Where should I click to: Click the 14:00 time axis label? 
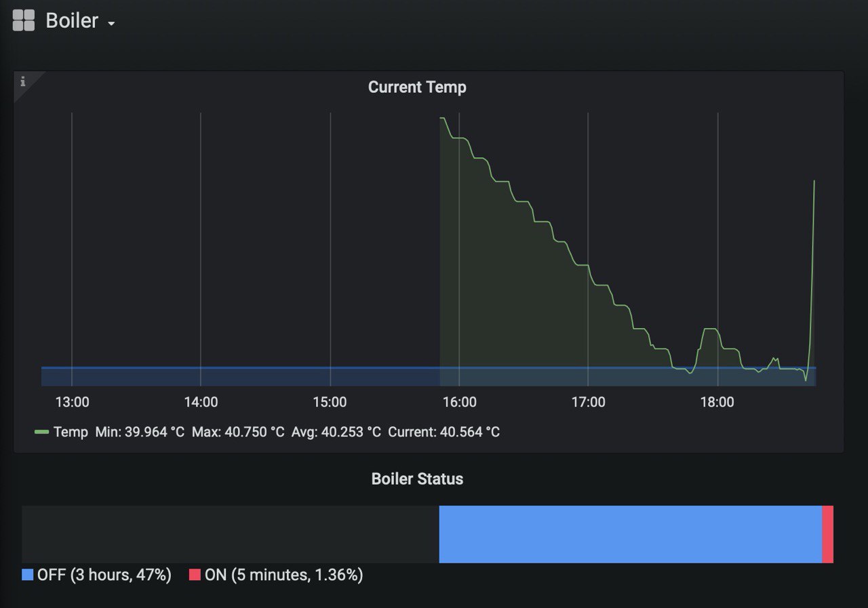201,402
